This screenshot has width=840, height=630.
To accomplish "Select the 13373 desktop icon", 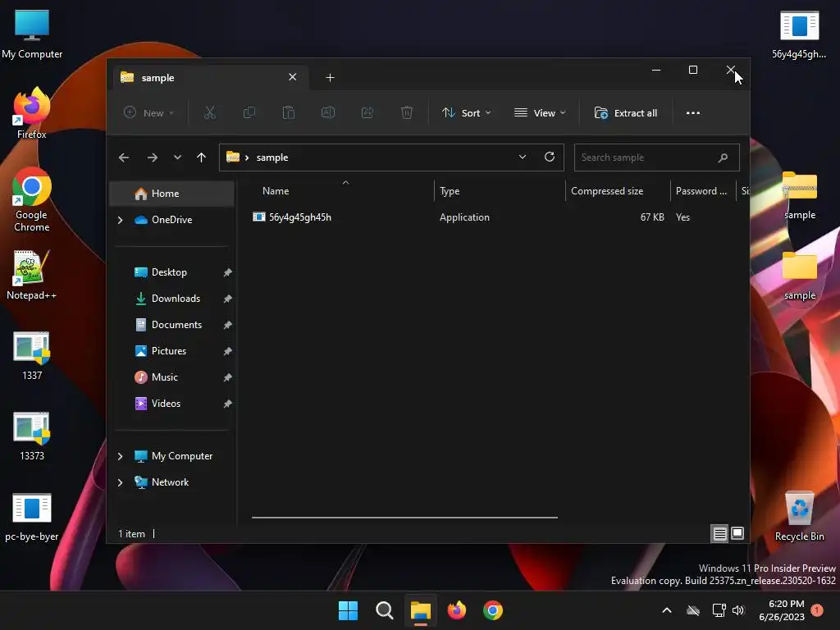I will 32,436.
